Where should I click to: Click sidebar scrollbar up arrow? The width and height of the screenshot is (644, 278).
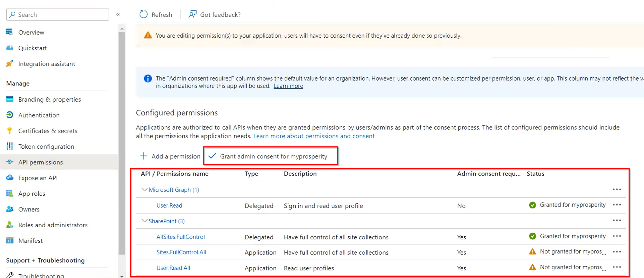pos(122,29)
